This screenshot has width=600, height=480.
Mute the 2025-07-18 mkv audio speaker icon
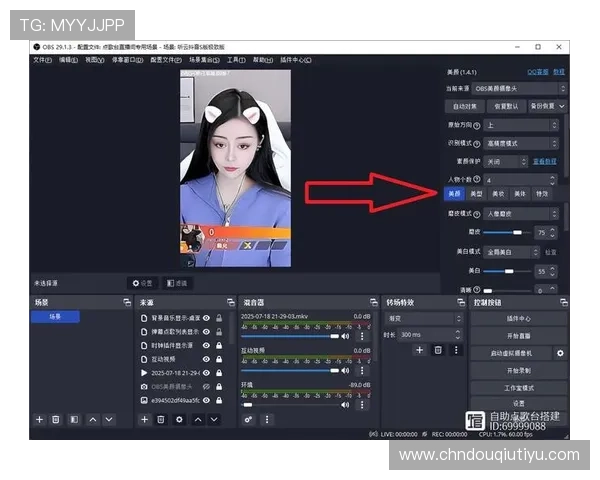[x=345, y=336]
